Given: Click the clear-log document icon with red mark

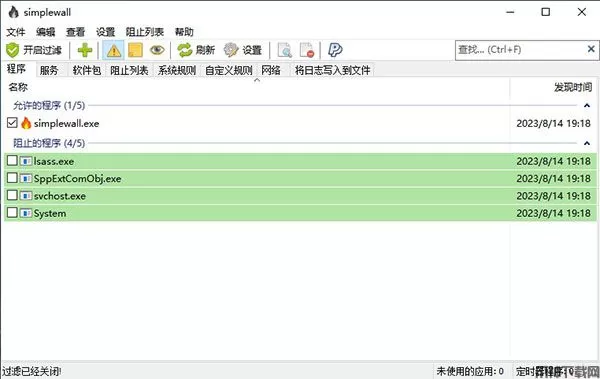Looking at the screenshot, I should 307,50.
